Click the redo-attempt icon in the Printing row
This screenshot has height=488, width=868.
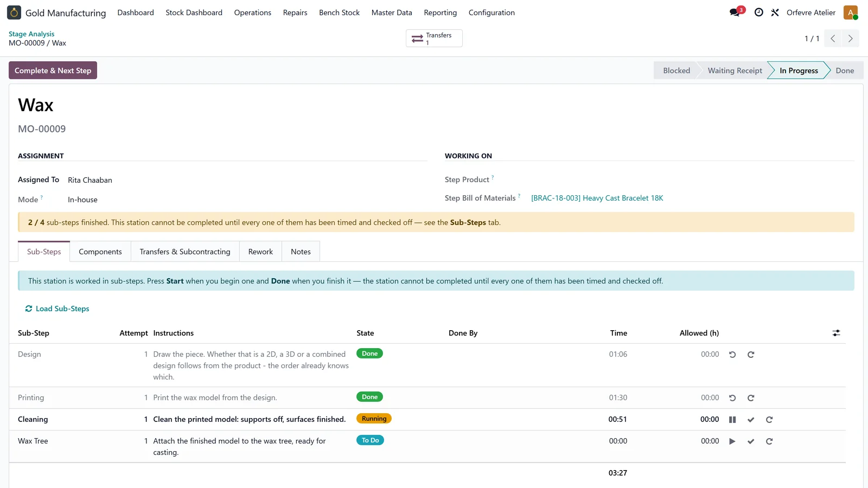[751, 398]
